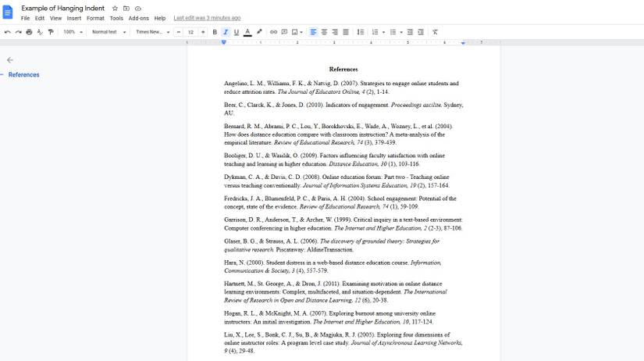Toggle italic formatting
Screen dimensions: 644x361
(226, 32)
